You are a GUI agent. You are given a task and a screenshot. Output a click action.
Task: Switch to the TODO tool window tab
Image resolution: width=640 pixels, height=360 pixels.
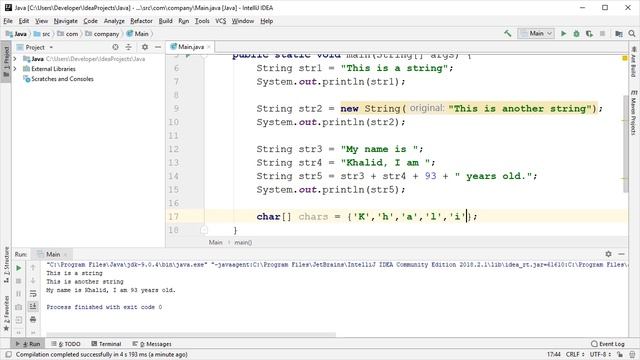tap(66, 344)
